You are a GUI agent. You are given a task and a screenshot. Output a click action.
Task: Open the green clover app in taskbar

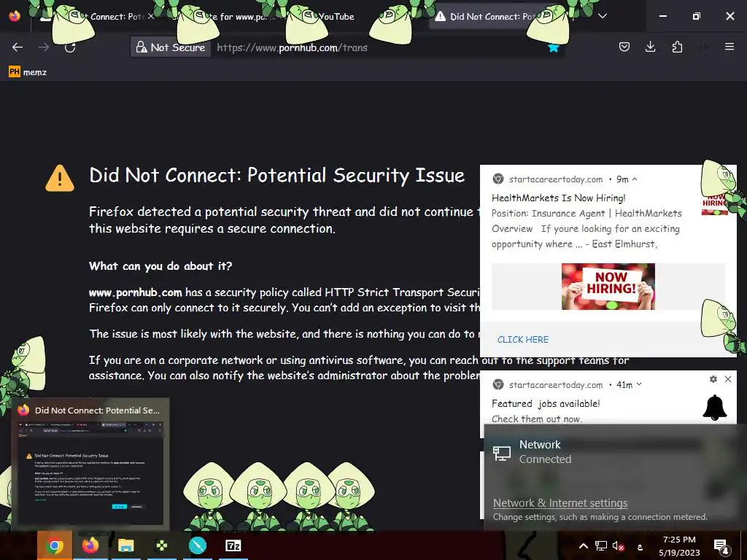[161, 545]
